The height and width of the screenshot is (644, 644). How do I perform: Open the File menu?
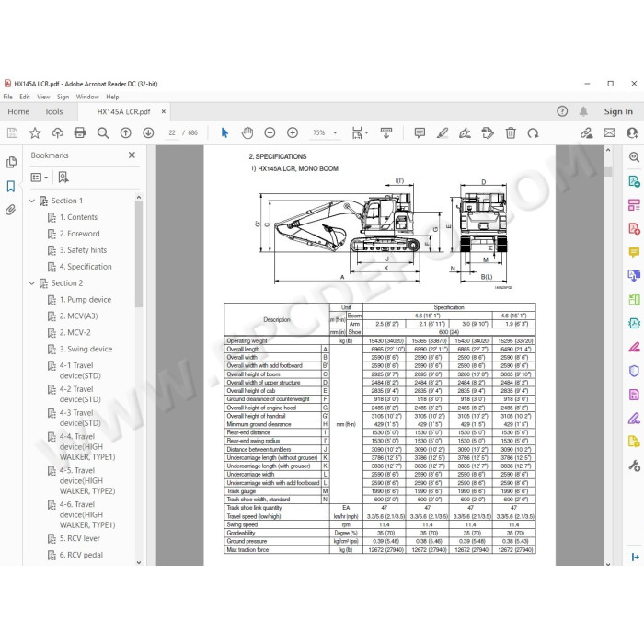tap(7, 97)
